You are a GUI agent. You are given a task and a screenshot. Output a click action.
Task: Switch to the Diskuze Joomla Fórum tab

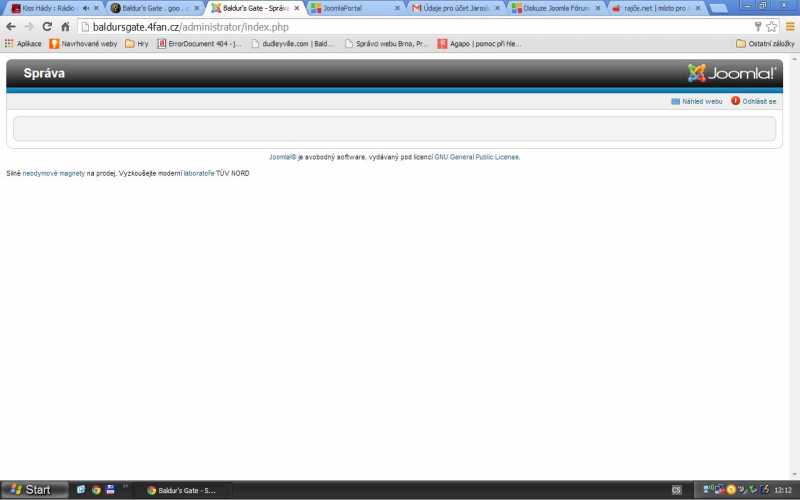pyautogui.click(x=556, y=8)
